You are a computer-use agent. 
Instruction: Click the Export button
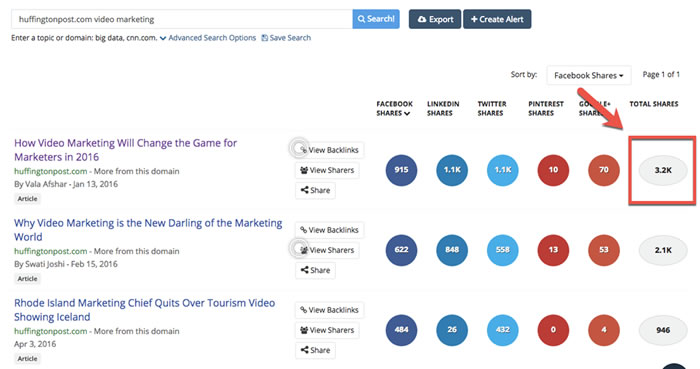[435, 19]
